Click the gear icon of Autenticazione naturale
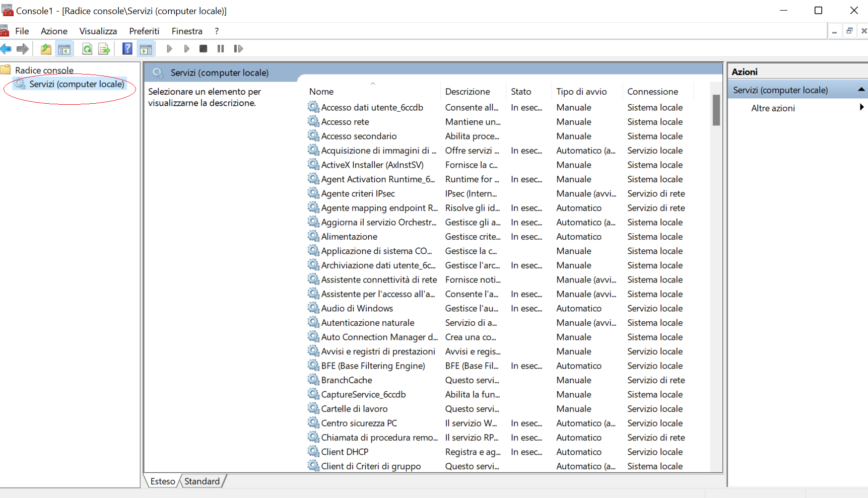Viewport: 868px width, 498px height. 313,322
